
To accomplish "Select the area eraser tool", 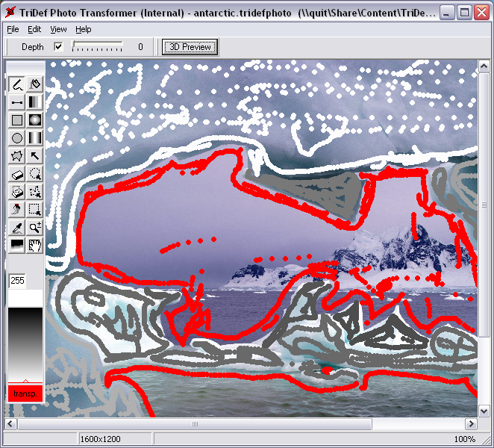I will coord(16,192).
